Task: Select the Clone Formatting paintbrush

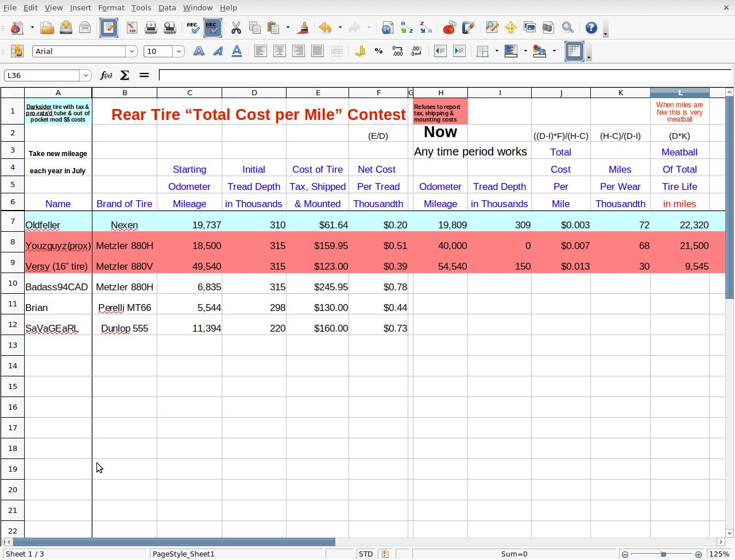Action: [303, 28]
